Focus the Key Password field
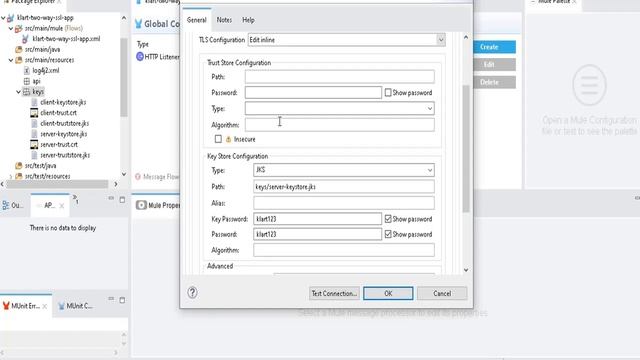Screen dimensions: 640x360 [317, 219]
